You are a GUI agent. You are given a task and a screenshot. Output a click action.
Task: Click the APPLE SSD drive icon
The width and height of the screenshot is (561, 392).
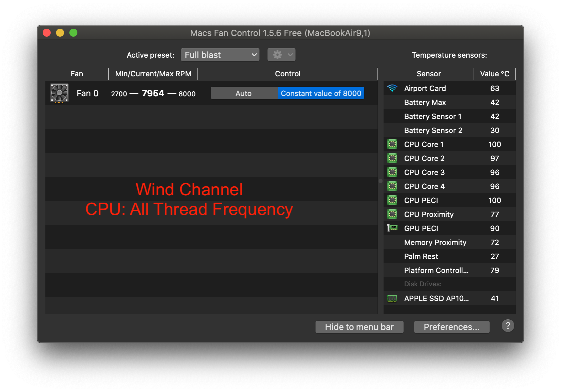coord(392,298)
